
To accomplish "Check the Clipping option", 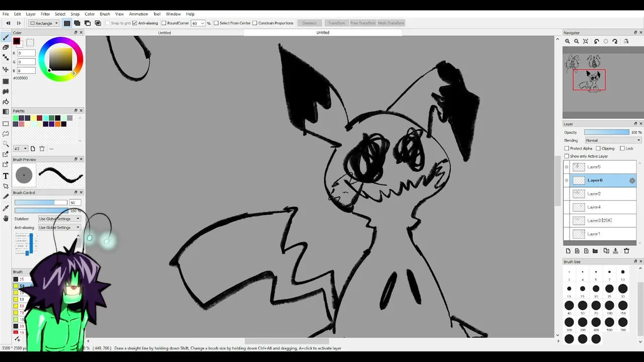I will pos(598,149).
